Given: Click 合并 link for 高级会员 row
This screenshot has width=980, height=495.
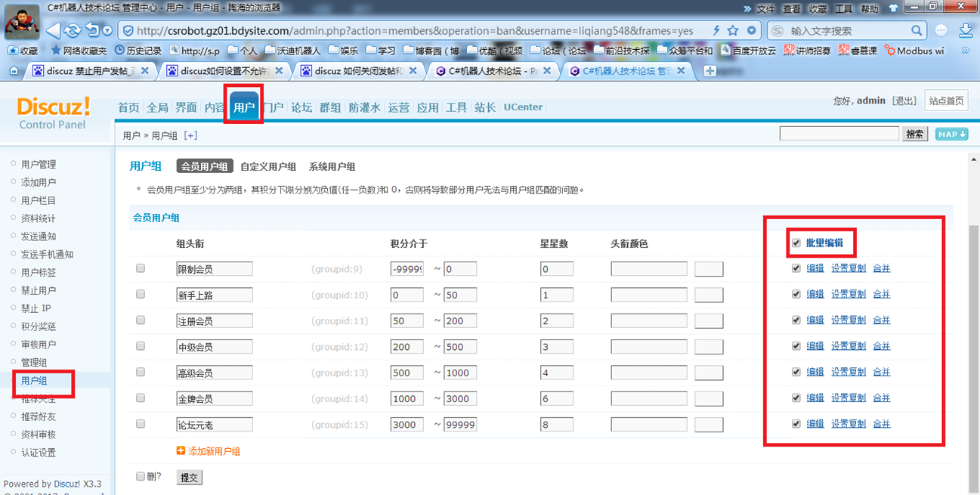Looking at the screenshot, I should click(882, 372).
